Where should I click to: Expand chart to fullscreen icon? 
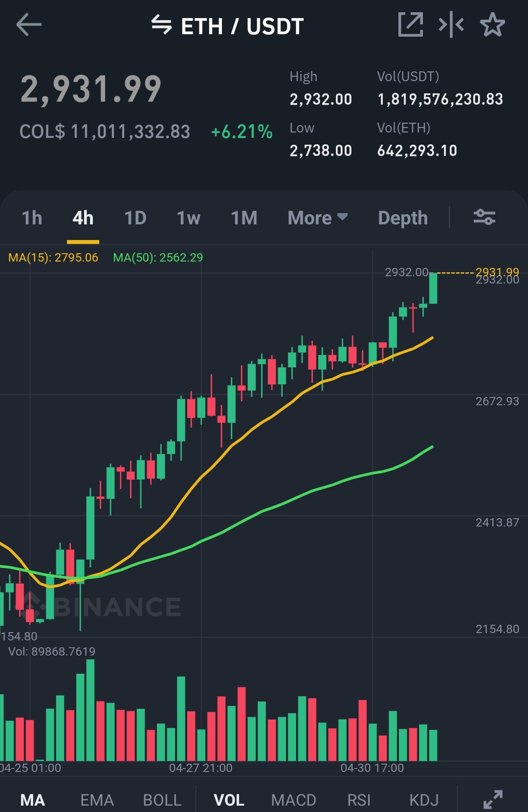(x=493, y=800)
